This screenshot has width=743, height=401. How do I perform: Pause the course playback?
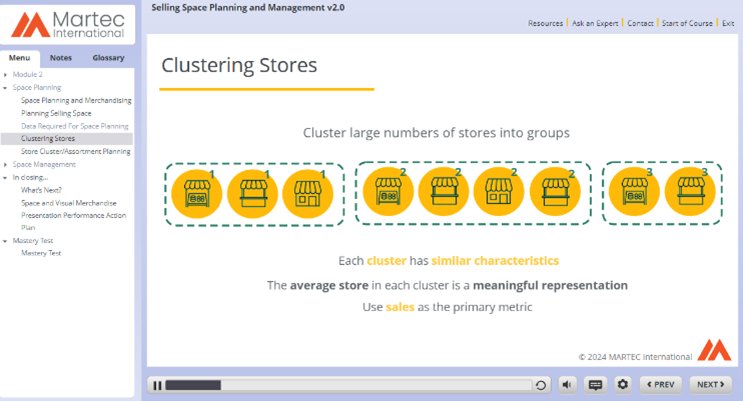pos(157,384)
